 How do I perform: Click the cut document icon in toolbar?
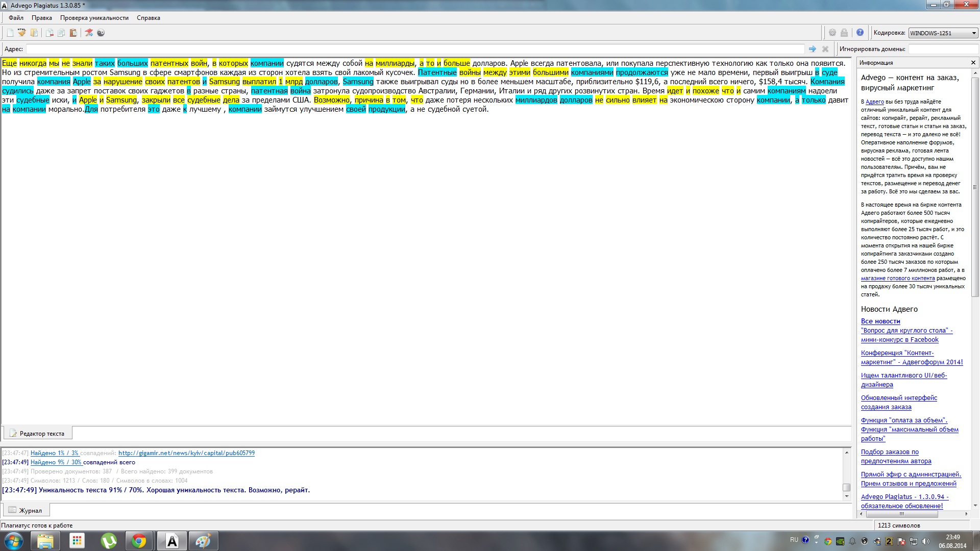50,33
